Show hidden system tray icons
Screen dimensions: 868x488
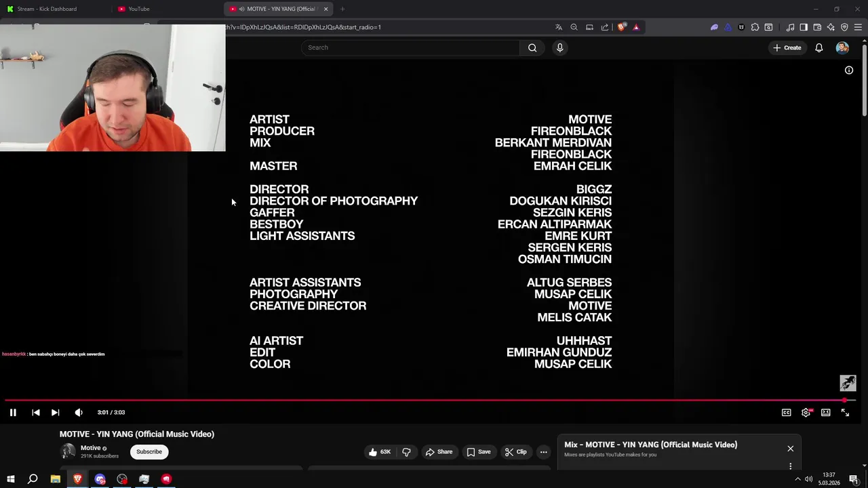[797, 479]
